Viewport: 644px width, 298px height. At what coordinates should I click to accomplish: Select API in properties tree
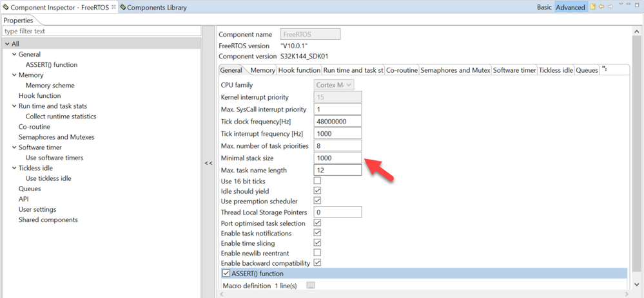pos(23,200)
